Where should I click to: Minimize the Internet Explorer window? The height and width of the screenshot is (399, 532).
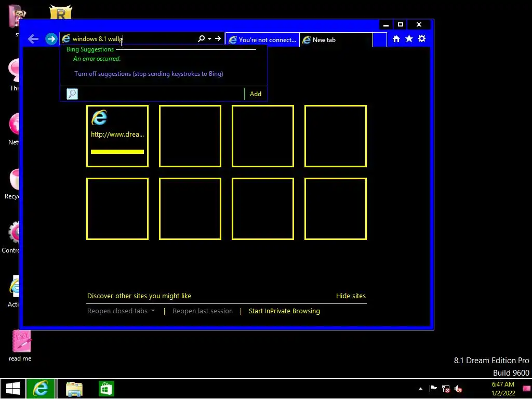(386, 25)
